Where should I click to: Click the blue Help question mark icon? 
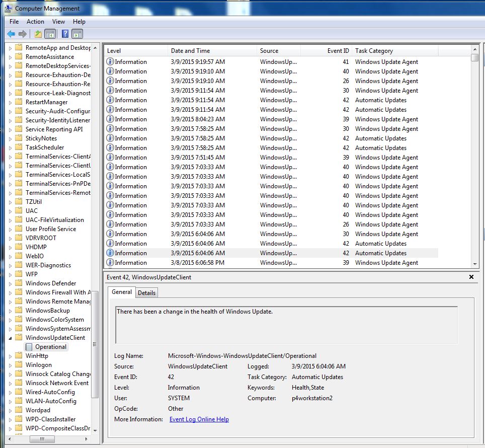pyautogui.click(x=65, y=34)
